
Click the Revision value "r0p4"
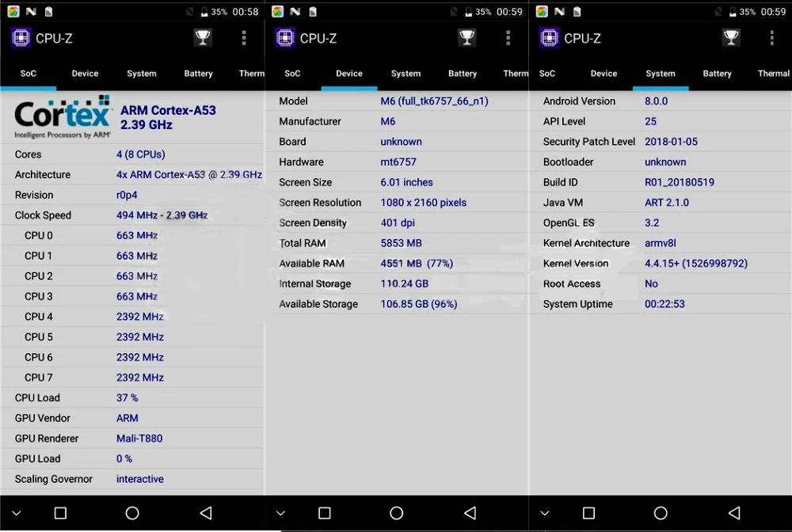(127, 196)
